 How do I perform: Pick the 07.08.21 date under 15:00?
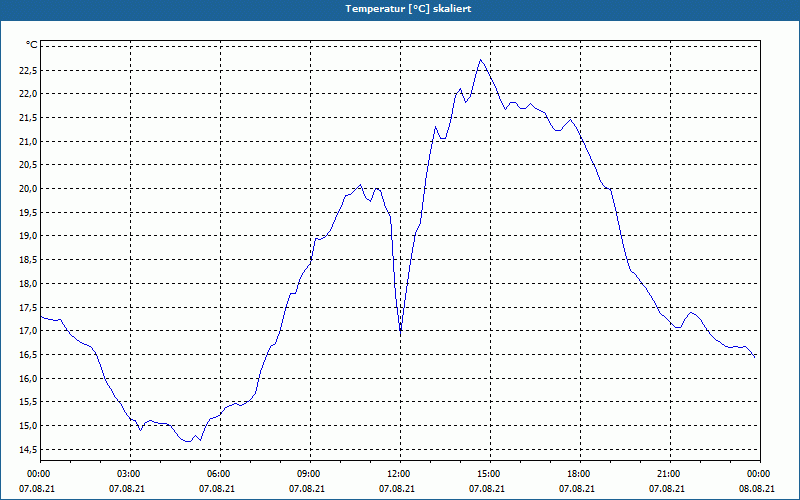(x=487, y=489)
